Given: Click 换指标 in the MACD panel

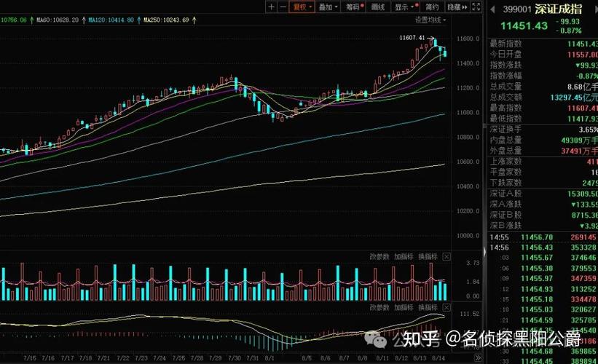Looking at the screenshot, I should (428, 308).
